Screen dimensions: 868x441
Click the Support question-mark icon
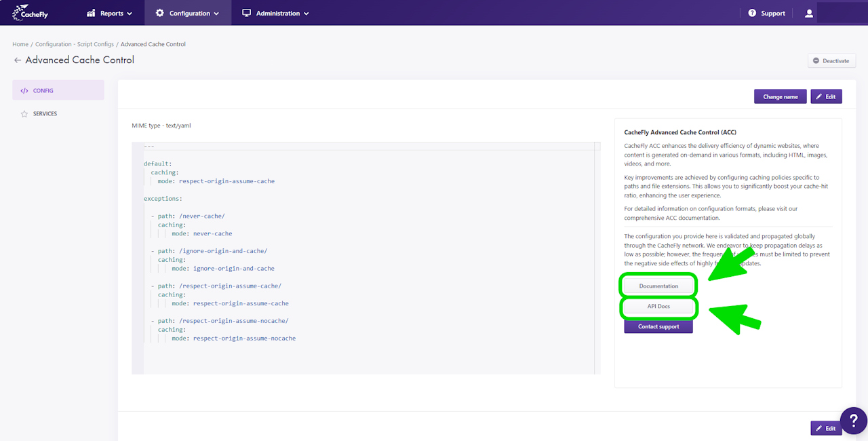[752, 13]
